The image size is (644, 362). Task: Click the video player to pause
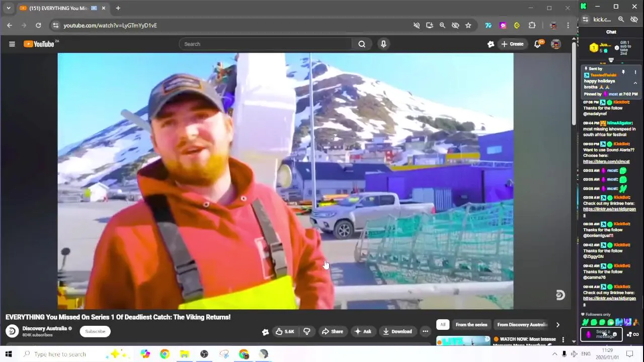(285, 181)
